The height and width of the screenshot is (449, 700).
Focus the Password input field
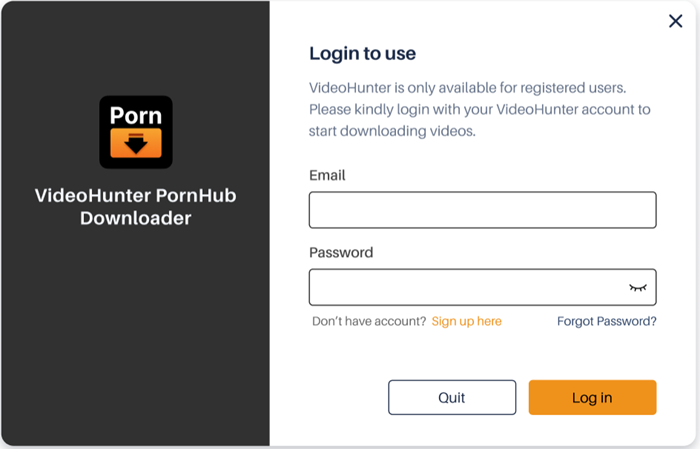483,287
